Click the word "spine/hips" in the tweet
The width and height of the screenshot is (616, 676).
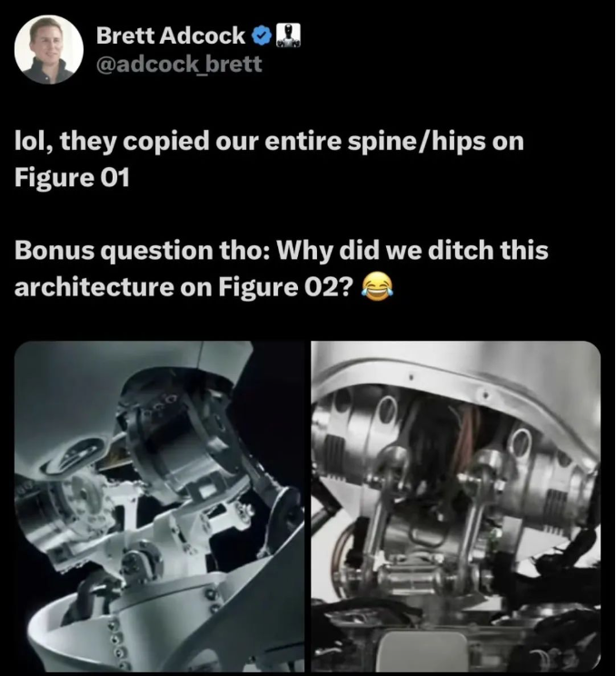pos(416,143)
